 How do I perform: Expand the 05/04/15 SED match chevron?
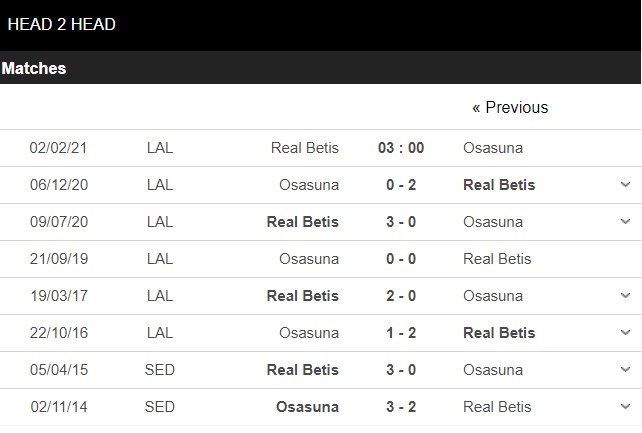625,370
